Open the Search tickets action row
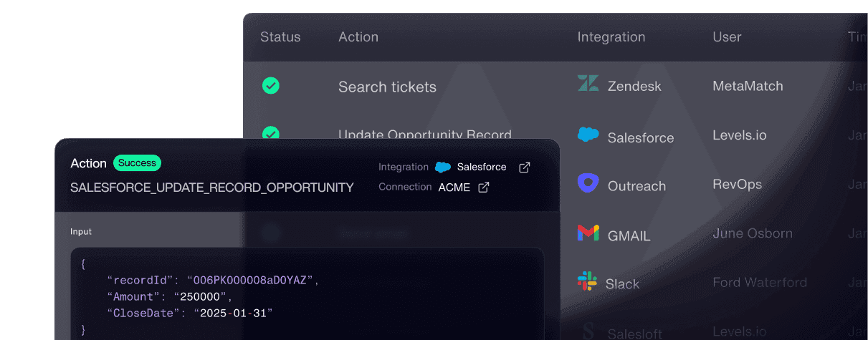868x340 pixels. (x=387, y=87)
